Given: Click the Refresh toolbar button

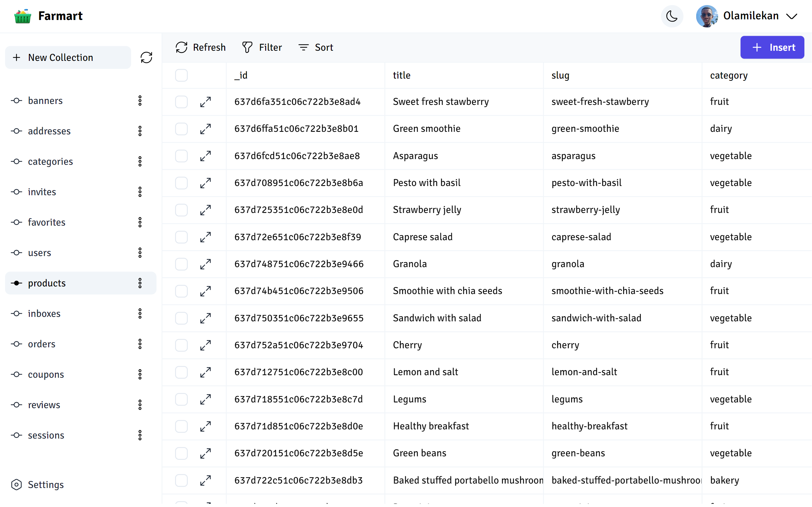Looking at the screenshot, I should pos(201,47).
